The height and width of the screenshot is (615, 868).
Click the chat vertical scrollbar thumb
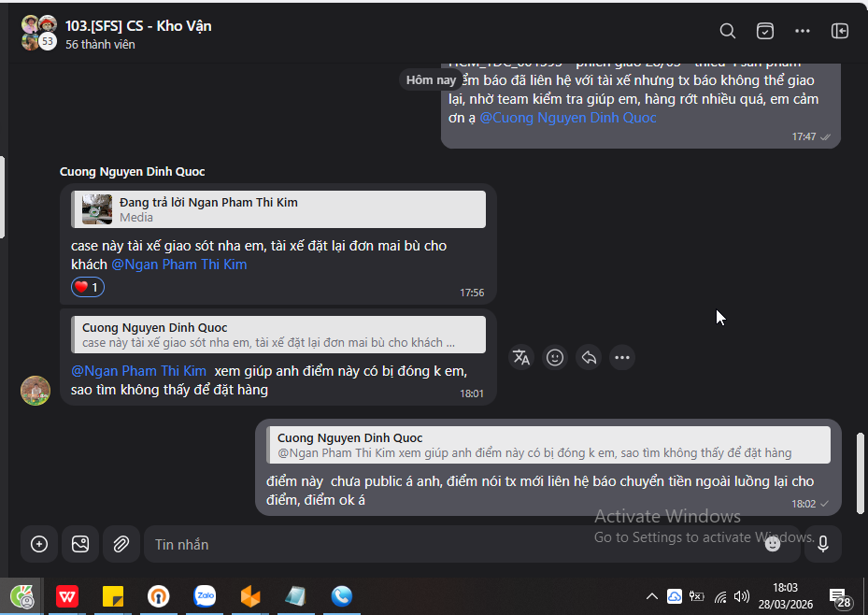860,473
